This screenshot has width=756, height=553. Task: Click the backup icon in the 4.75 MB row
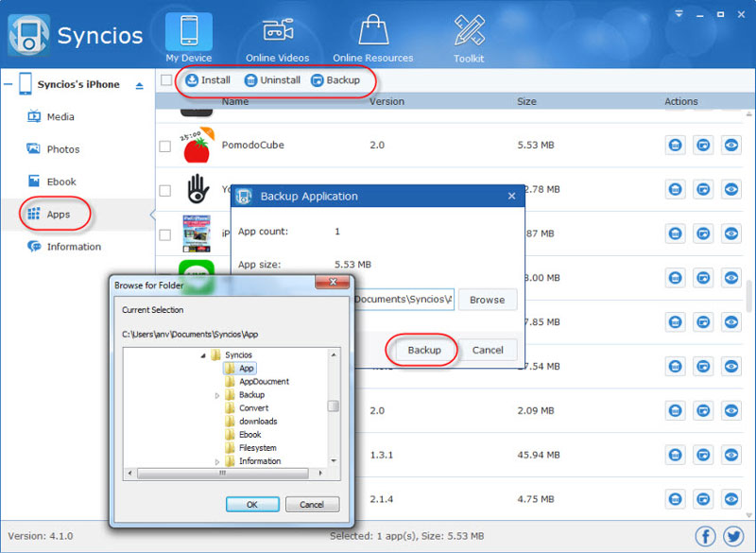click(x=703, y=499)
